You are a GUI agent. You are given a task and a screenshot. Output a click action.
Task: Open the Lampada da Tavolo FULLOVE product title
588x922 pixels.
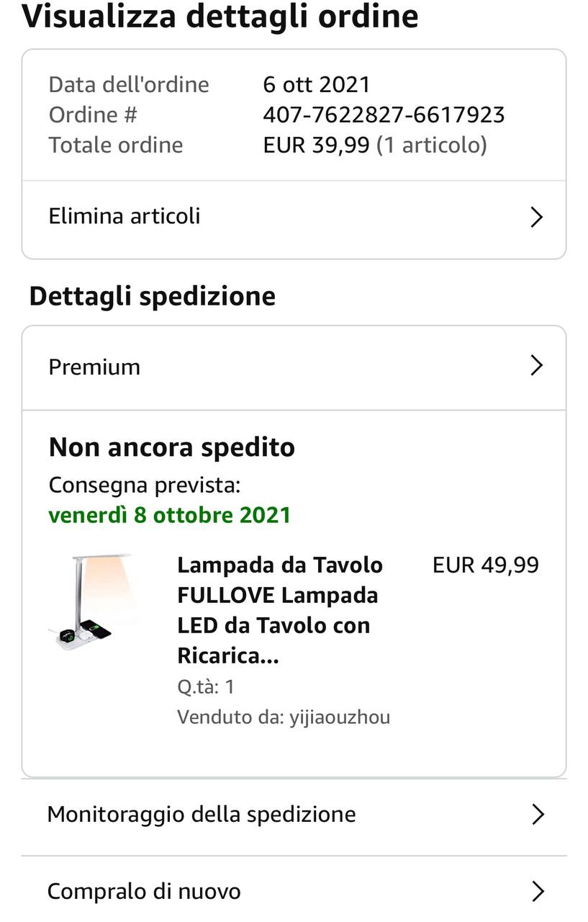(x=279, y=610)
